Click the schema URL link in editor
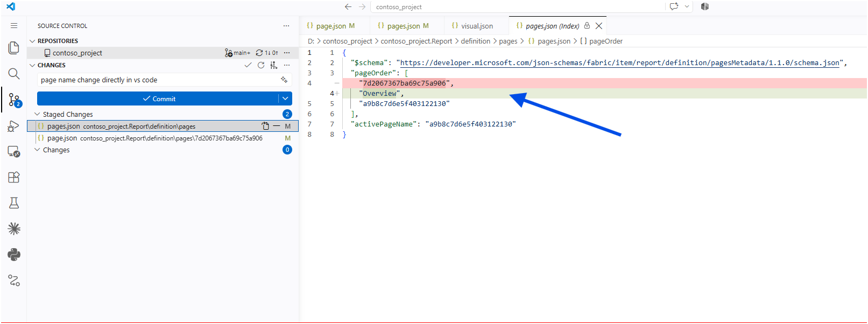 click(x=620, y=63)
